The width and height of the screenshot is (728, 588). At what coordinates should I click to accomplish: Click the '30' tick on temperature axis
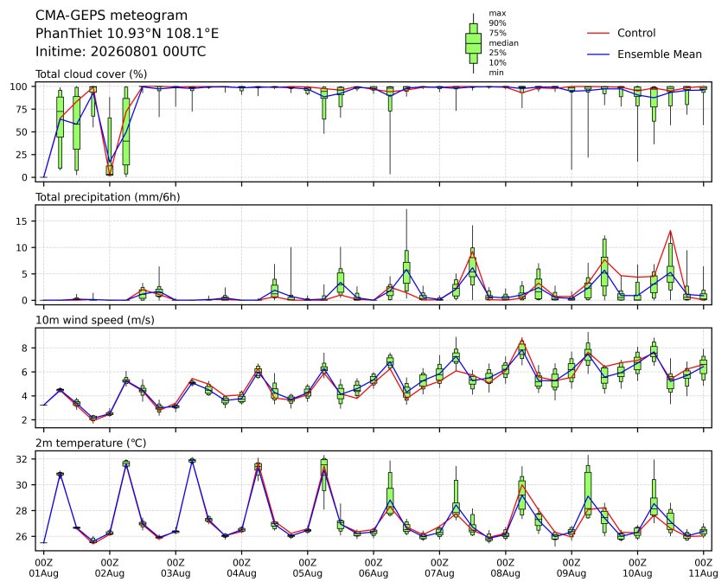click(x=22, y=485)
